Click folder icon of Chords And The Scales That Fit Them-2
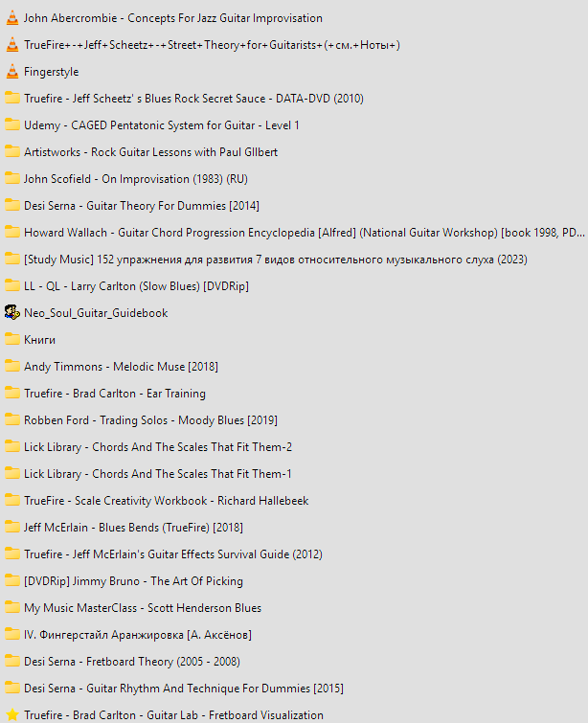The height and width of the screenshot is (723, 588). 12,446
